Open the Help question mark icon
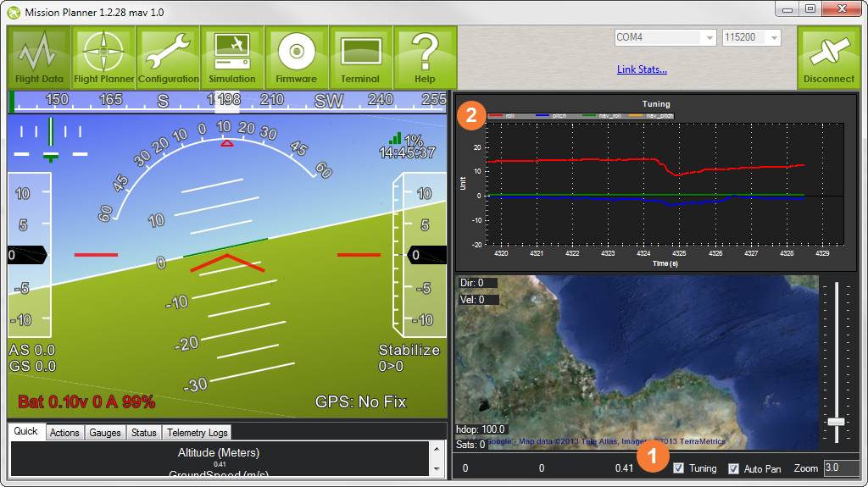The height and width of the screenshot is (487, 868). point(425,57)
